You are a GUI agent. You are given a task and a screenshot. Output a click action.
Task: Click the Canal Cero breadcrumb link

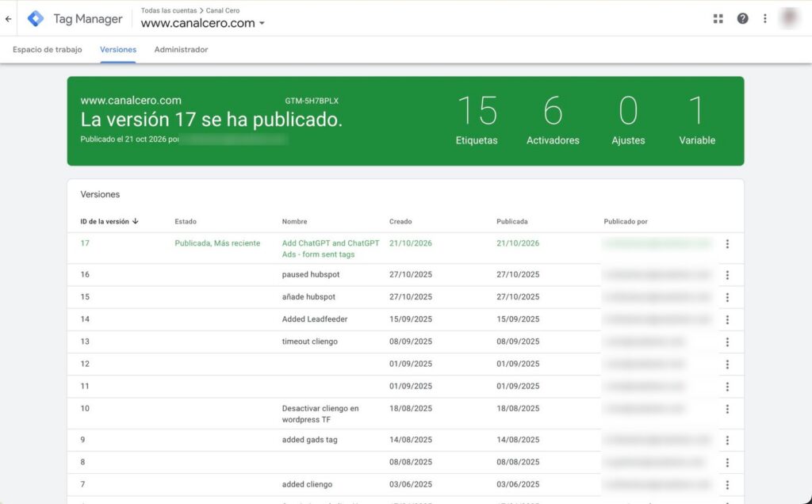point(223,10)
